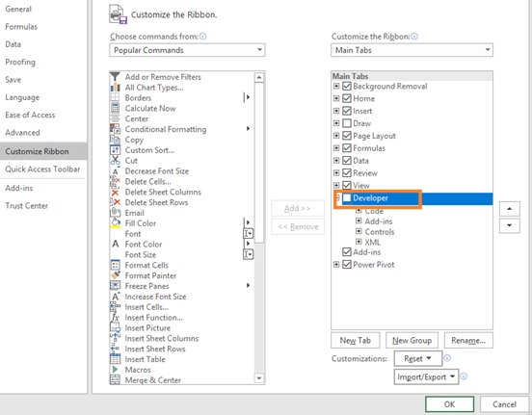Click the Insert Table icon
The image size is (532, 415).
pos(116,359)
